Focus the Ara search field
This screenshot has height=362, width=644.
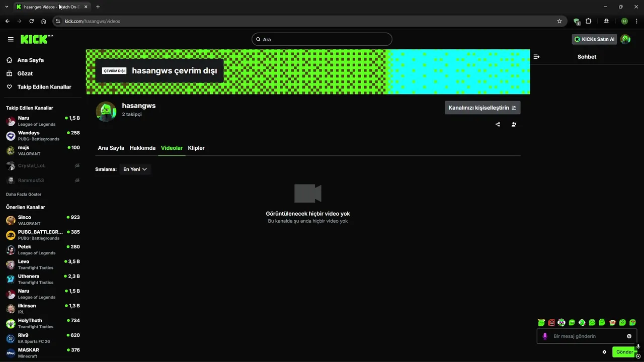(322, 39)
